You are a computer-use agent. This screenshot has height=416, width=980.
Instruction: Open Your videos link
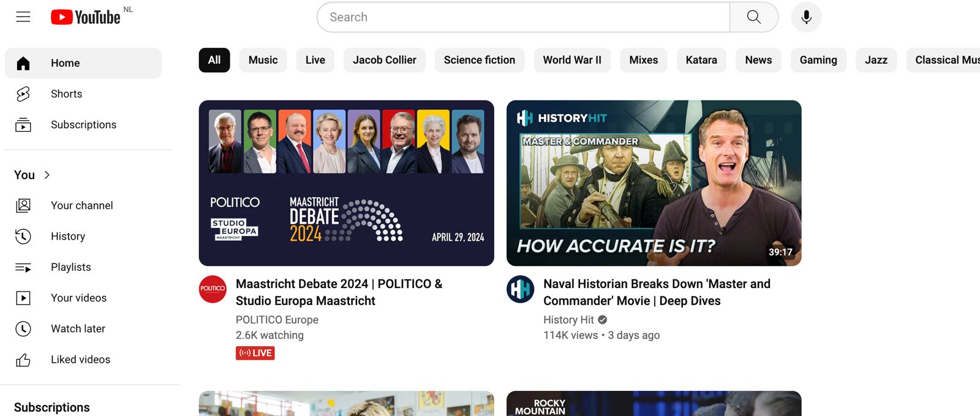pos(83,298)
